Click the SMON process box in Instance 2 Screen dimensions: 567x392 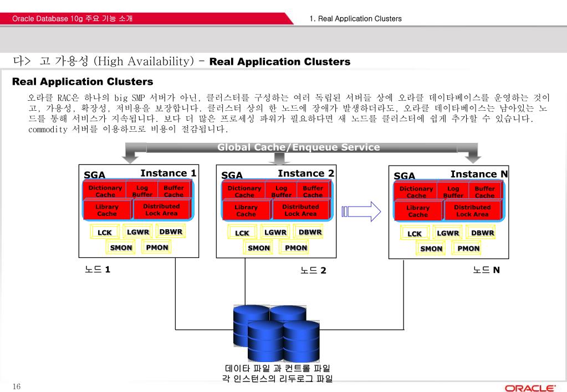tap(258, 248)
